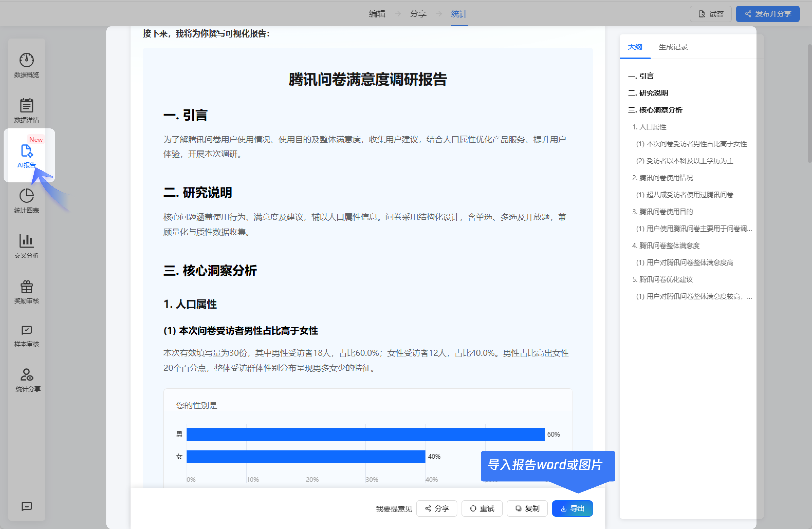Jump to outline item 4. 腾讯问卷整体满意度
This screenshot has height=529, width=812.
click(666, 246)
